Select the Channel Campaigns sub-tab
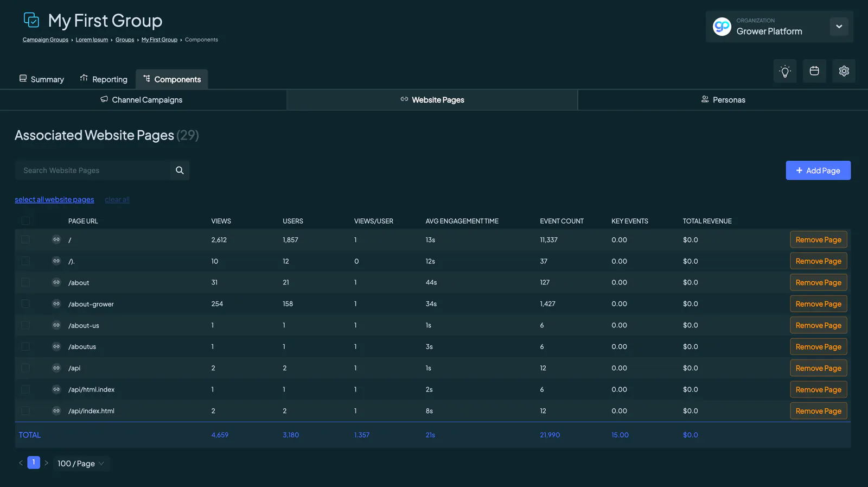 (x=142, y=100)
